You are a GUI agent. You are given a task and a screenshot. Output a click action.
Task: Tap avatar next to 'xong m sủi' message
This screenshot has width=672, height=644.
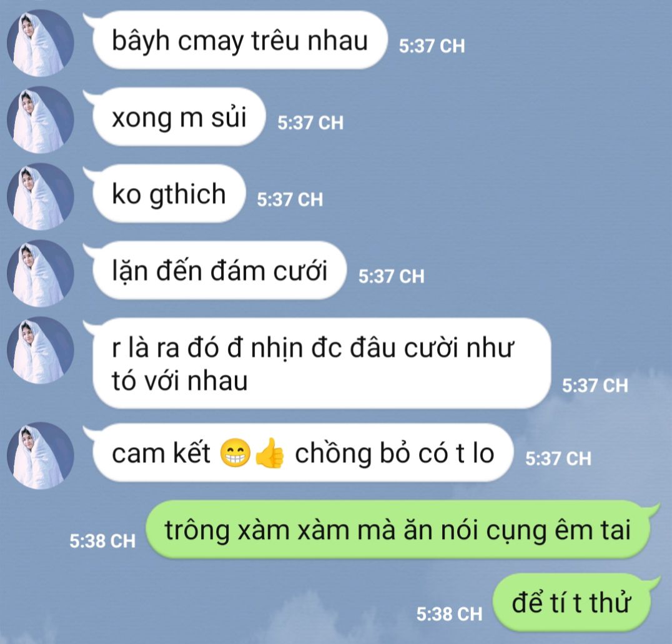click(41, 120)
